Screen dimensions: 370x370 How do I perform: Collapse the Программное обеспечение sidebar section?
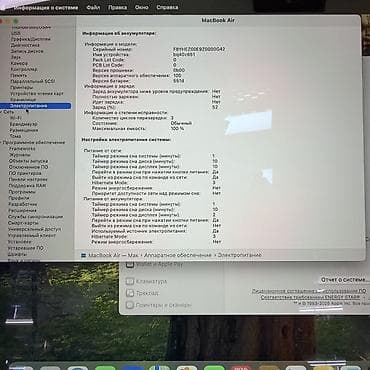(x=1, y=142)
